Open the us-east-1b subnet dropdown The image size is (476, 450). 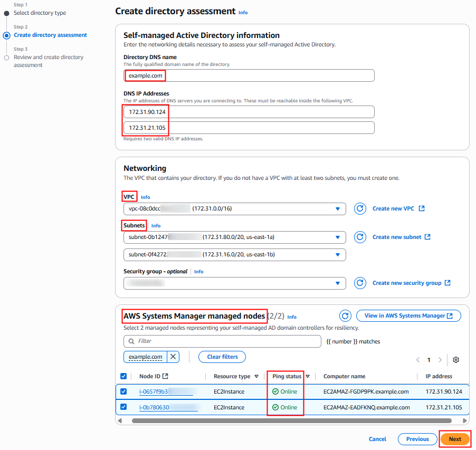[235, 255]
